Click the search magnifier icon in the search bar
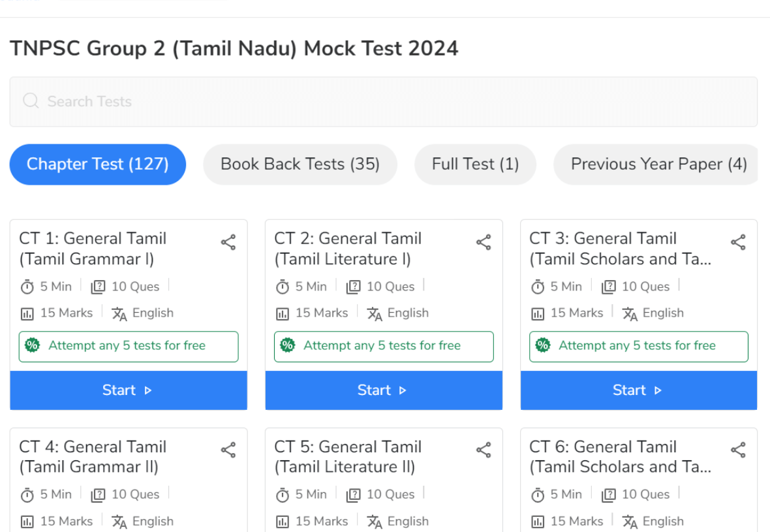This screenshot has height=532, width=770. coord(31,101)
